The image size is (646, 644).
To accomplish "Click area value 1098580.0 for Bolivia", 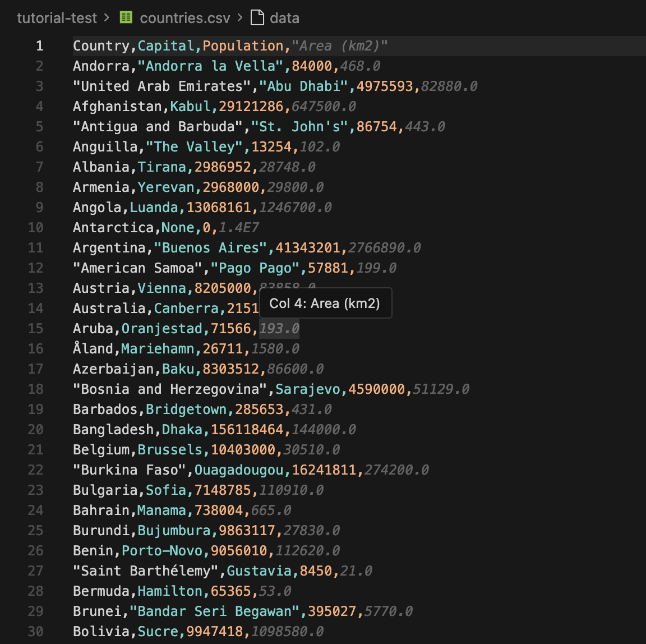I will 288,631.
